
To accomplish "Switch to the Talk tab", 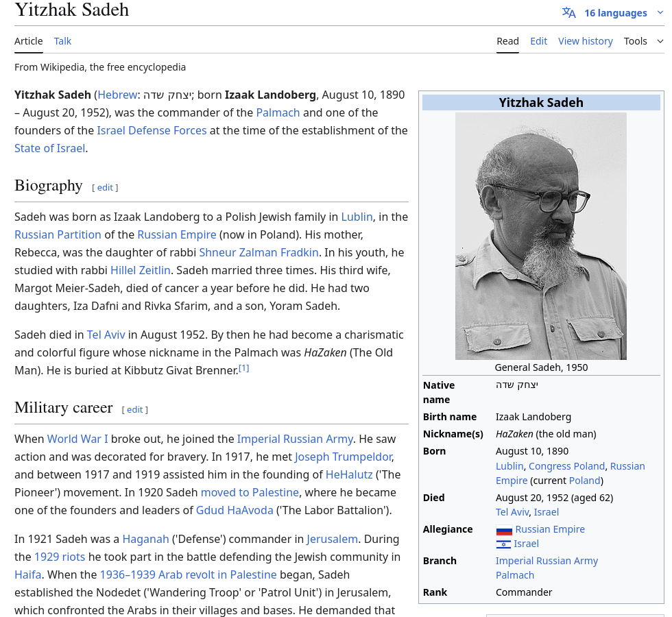I will (x=62, y=41).
